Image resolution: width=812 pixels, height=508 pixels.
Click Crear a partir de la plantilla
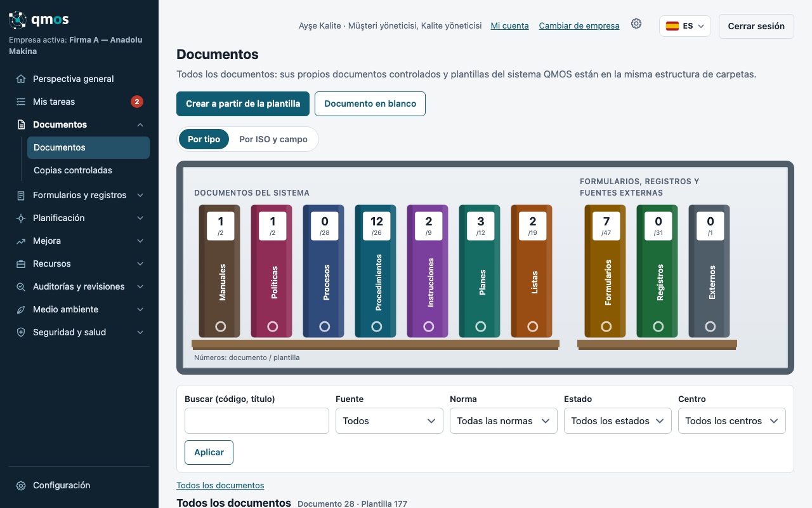(x=243, y=104)
